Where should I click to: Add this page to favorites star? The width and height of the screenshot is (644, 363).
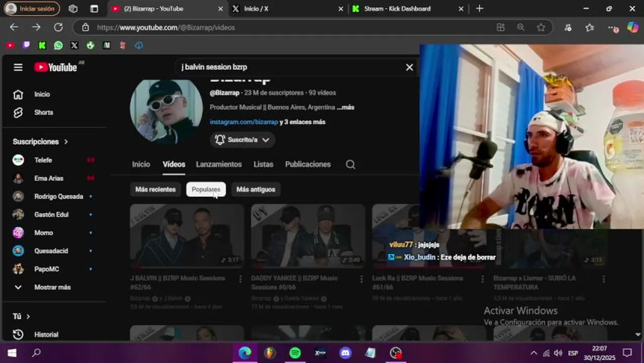pos(541,27)
